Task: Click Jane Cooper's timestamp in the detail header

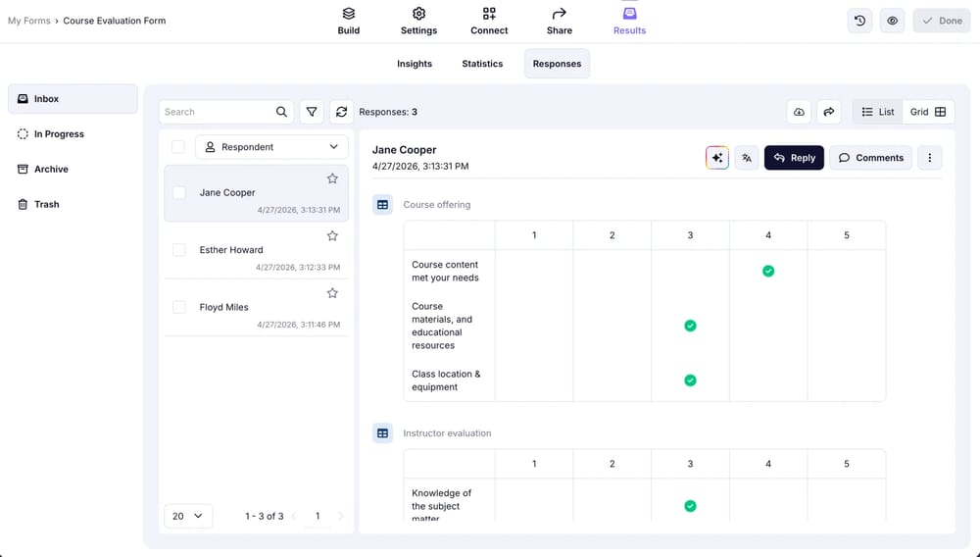Action: (x=420, y=167)
